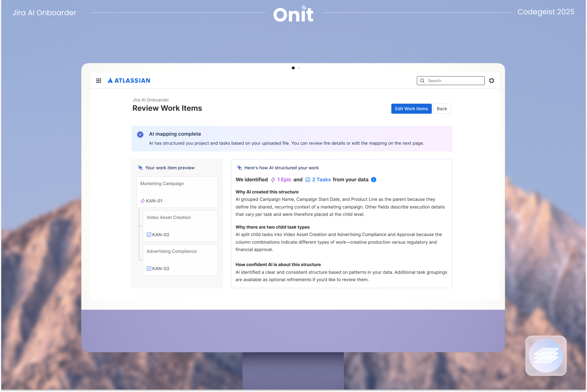Select the Marketing Campaign epic card
Screen dimensions: 587x392
tap(177, 192)
